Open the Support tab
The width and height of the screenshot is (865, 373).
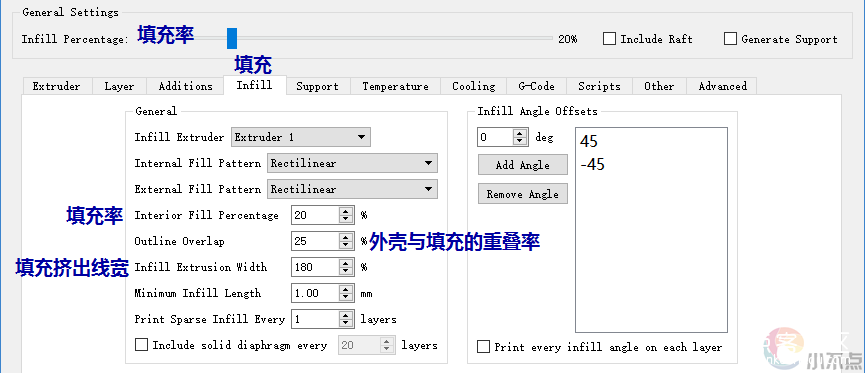(318, 87)
